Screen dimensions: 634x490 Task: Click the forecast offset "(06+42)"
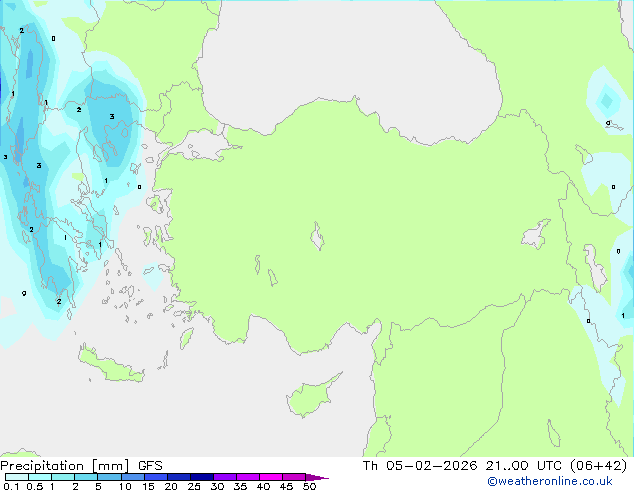point(598,466)
